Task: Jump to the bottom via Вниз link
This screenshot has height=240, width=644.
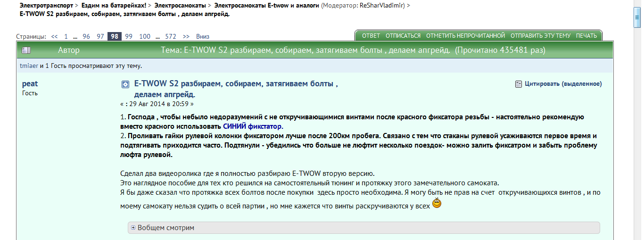Action: [x=203, y=36]
